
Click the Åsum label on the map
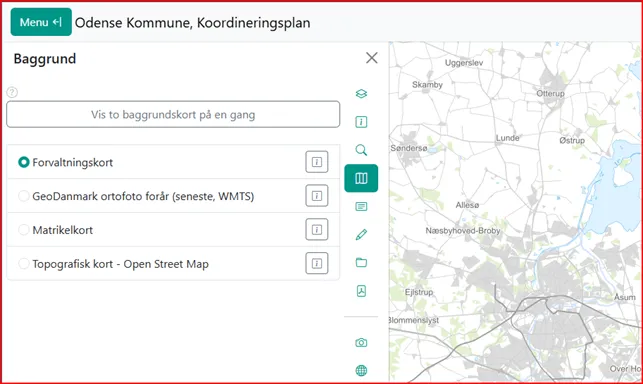pyautogui.click(x=625, y=297)
